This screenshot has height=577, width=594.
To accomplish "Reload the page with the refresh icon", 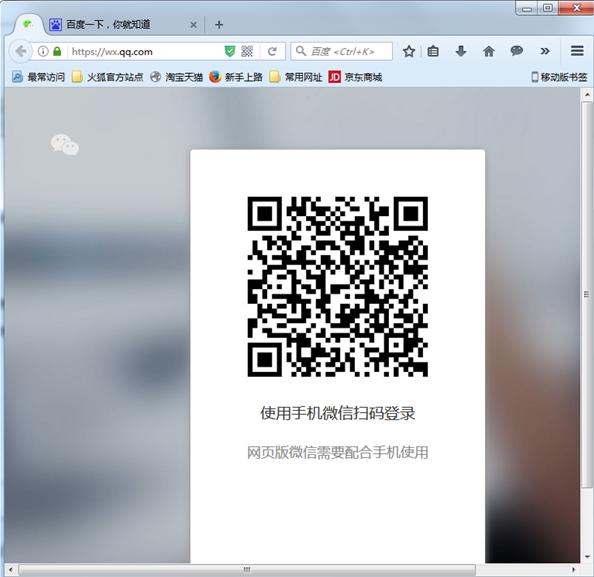I will pos(272,51).
